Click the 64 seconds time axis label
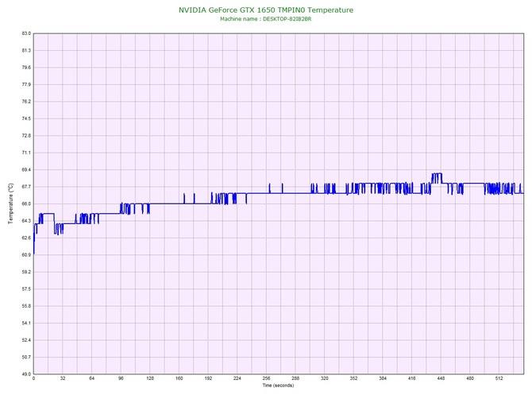The height and width of the screenshot is (399, 532). 91,378
